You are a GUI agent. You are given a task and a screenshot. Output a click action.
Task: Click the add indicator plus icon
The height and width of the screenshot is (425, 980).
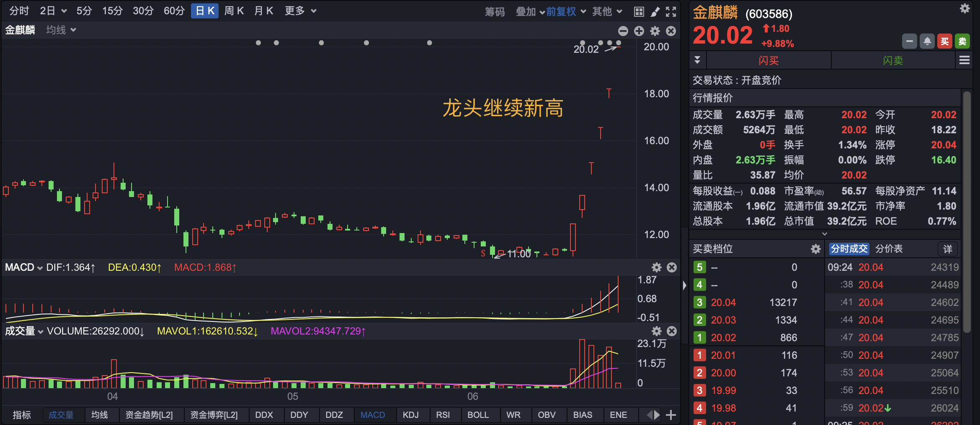click(671, 415)
